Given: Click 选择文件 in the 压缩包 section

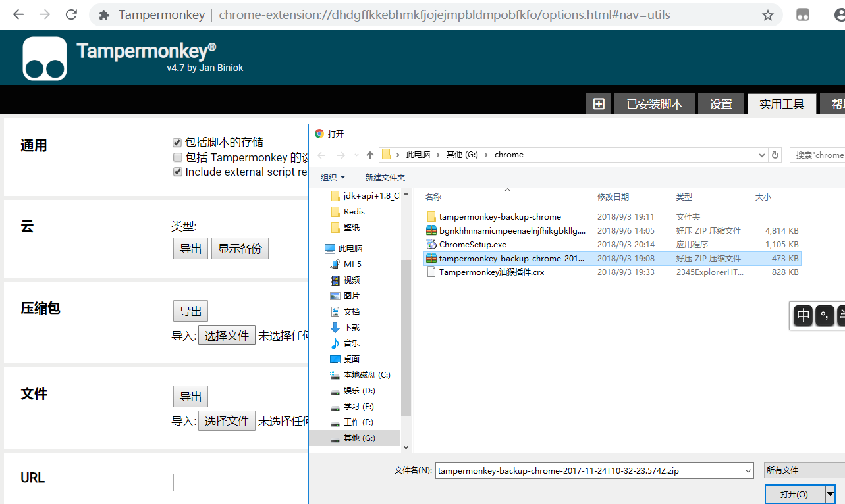Looking at the screenshot, I should [x=227, y=336].
